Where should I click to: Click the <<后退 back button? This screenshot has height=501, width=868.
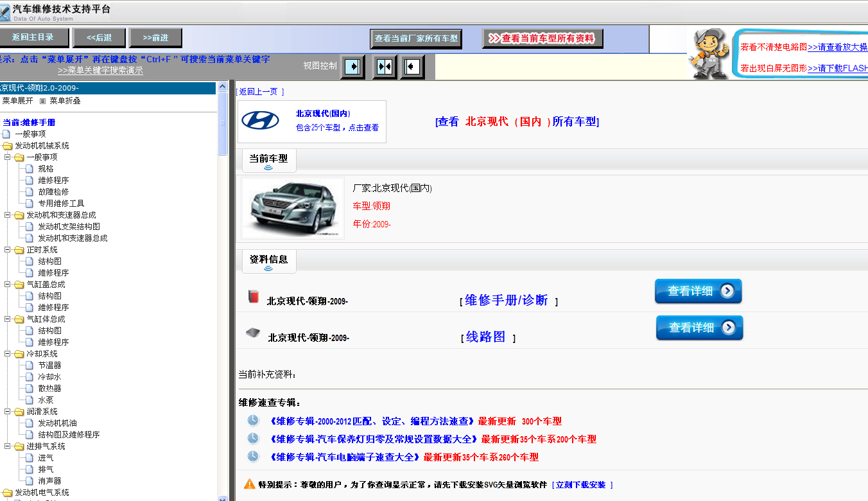pyautogui.click(x=99, y=38)
